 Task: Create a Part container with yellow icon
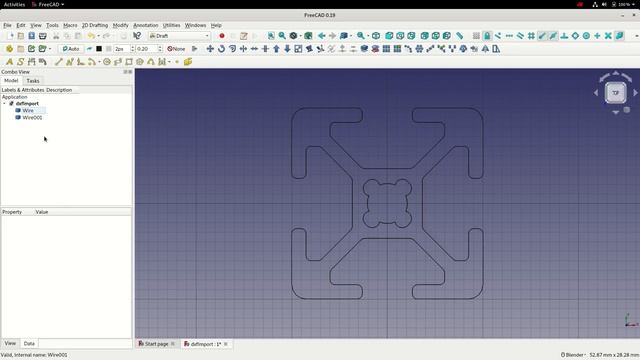click(9, 49)
